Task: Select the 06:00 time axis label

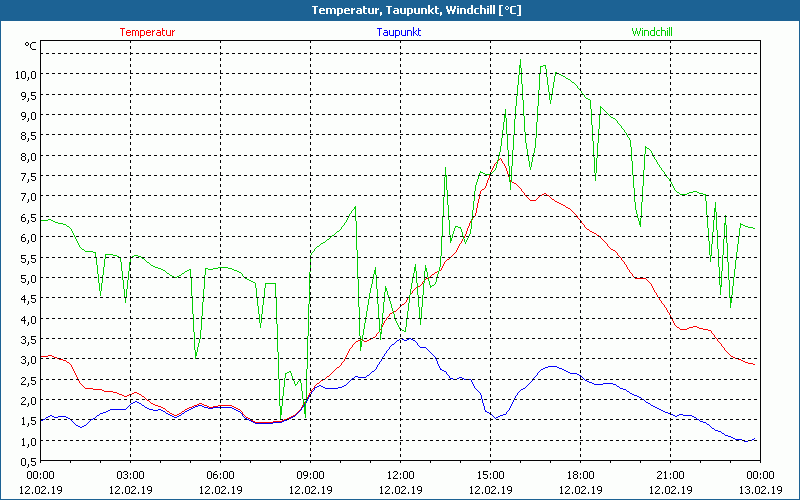Action: point(220,475)
